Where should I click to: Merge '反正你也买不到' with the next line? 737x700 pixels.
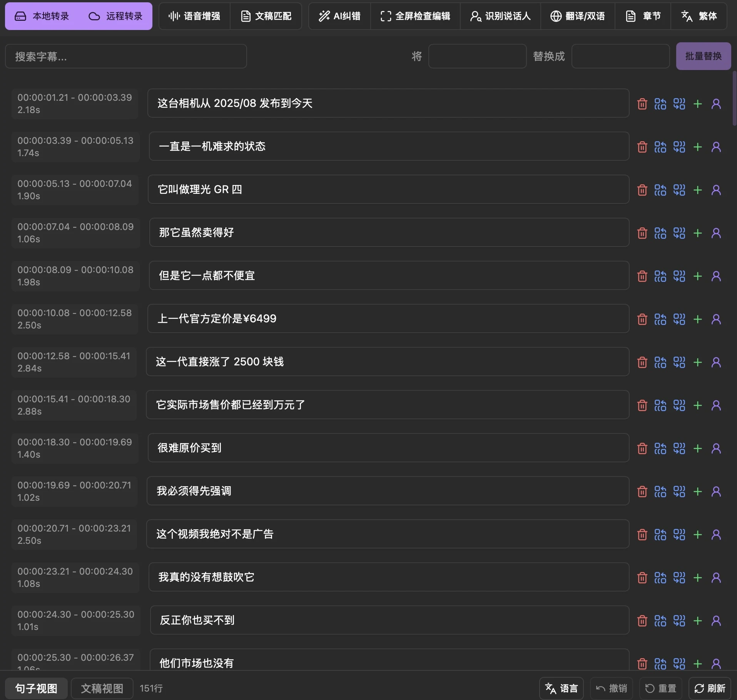click(x=679, y=621)
